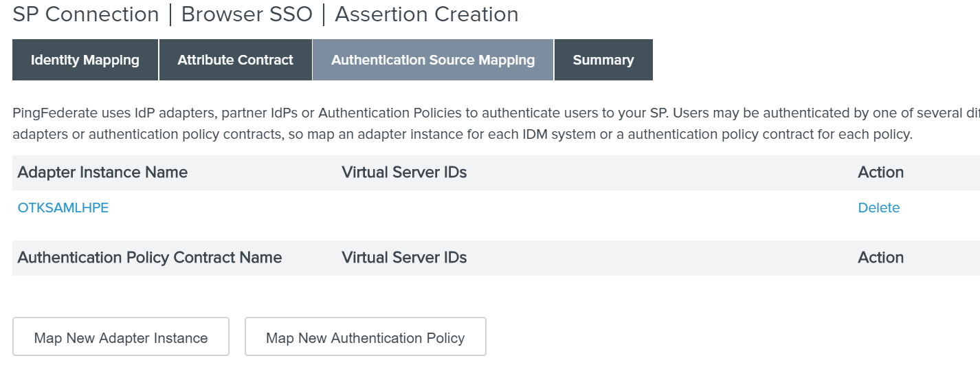Go to the Summary tab
The height and width of the screenshot is (367, 980).
click(x=603, y=60)
